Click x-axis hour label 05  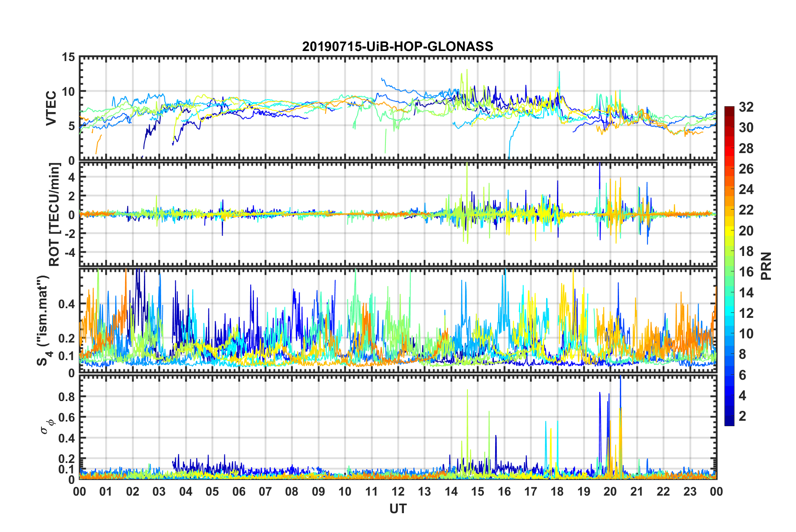(212, 491)
